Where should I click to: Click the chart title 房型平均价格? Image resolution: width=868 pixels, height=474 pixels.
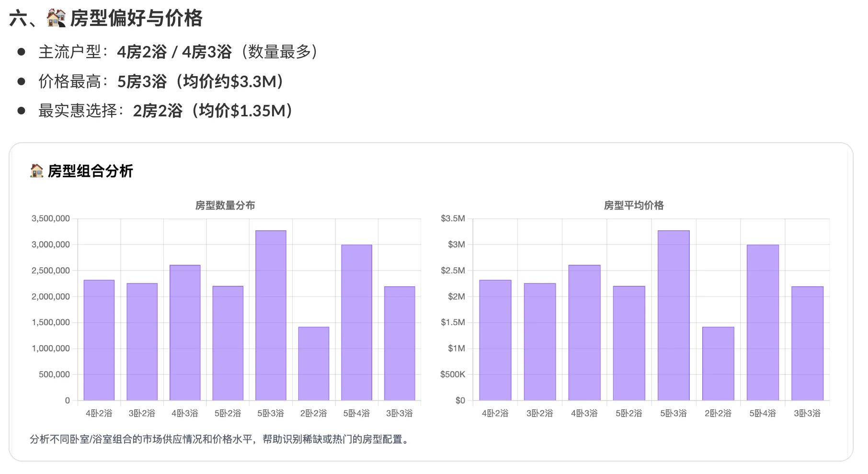(x=634, y=205)
